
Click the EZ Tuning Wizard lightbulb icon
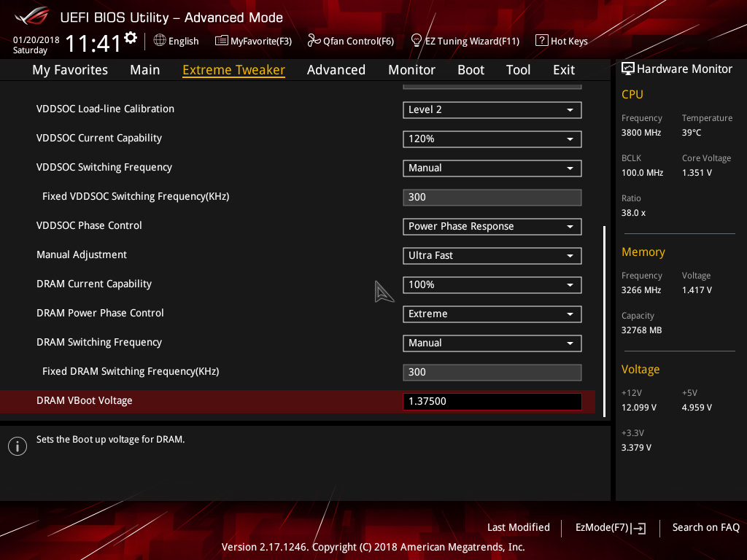[417, 41]
